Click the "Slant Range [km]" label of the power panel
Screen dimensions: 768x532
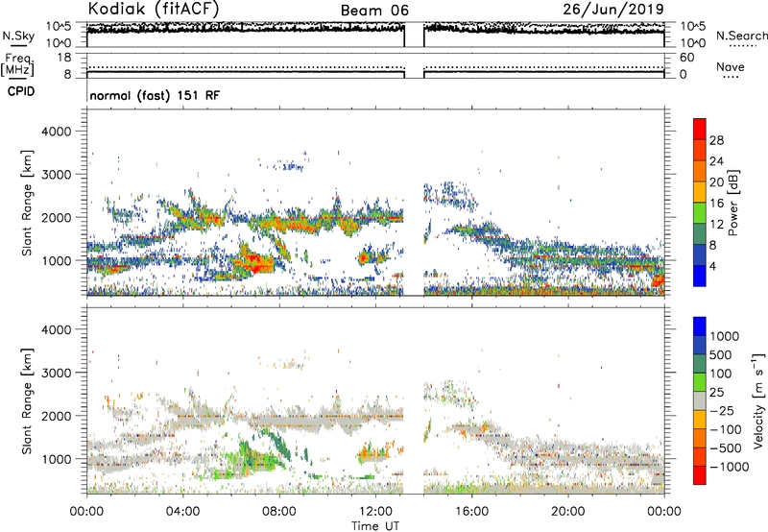click(27, 203)
